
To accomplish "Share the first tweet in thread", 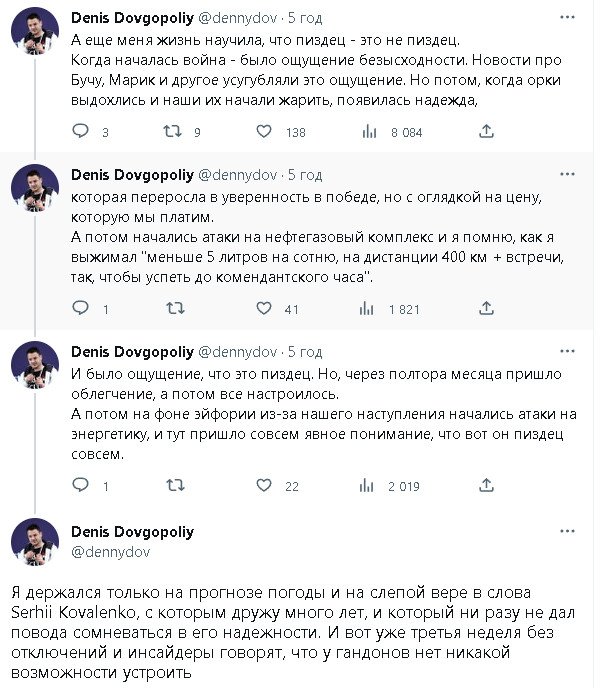I will pyautogui.click(x=487, y=131).
